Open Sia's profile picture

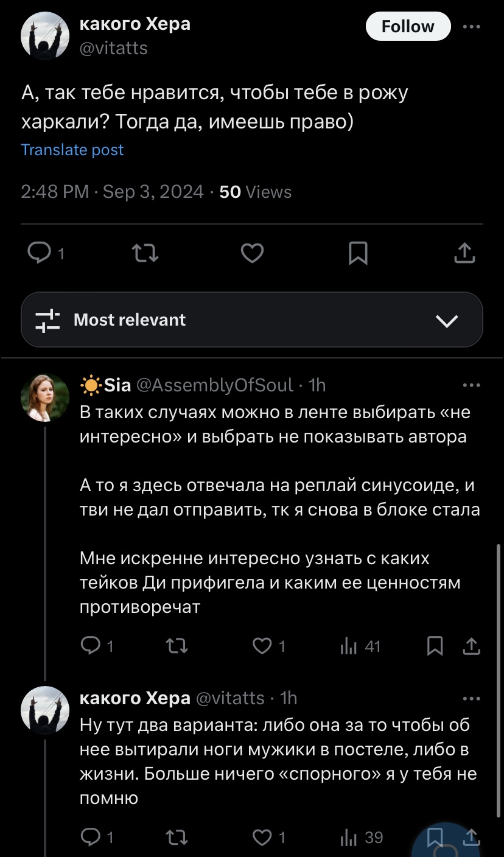click(x=45, y=398)
